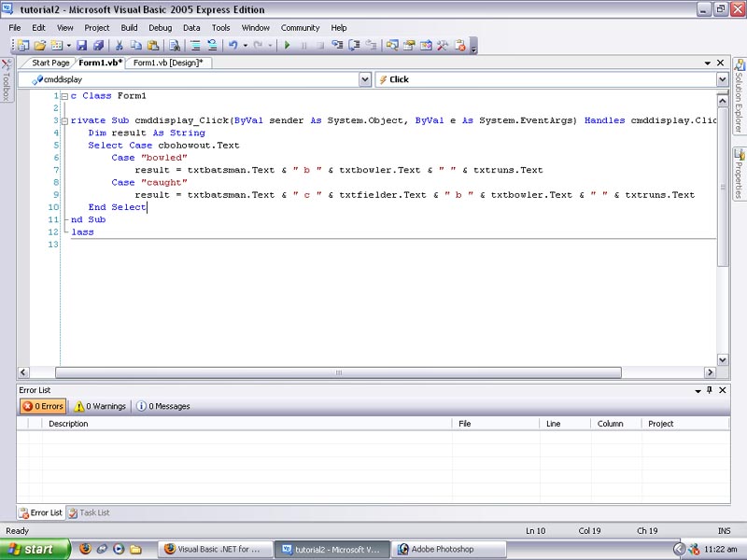Viewport: 747px width, 560px height.
Task: Click the Paste clipboard icon
Action: 153,45
